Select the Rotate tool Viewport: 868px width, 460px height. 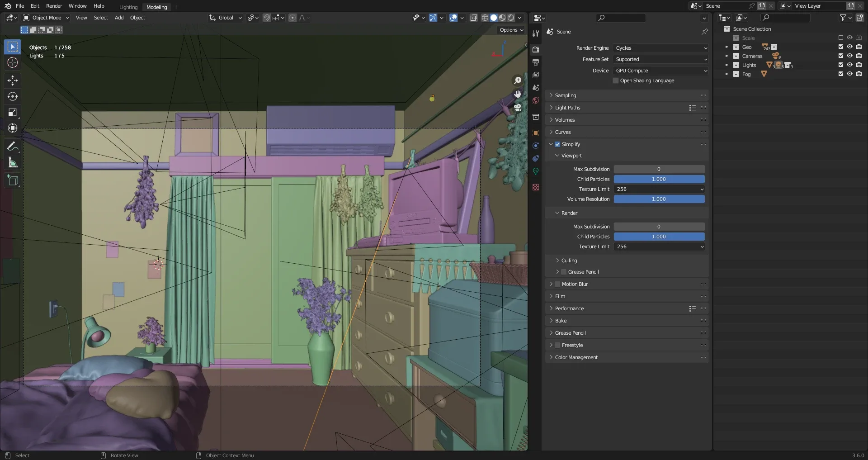(13, 96)
